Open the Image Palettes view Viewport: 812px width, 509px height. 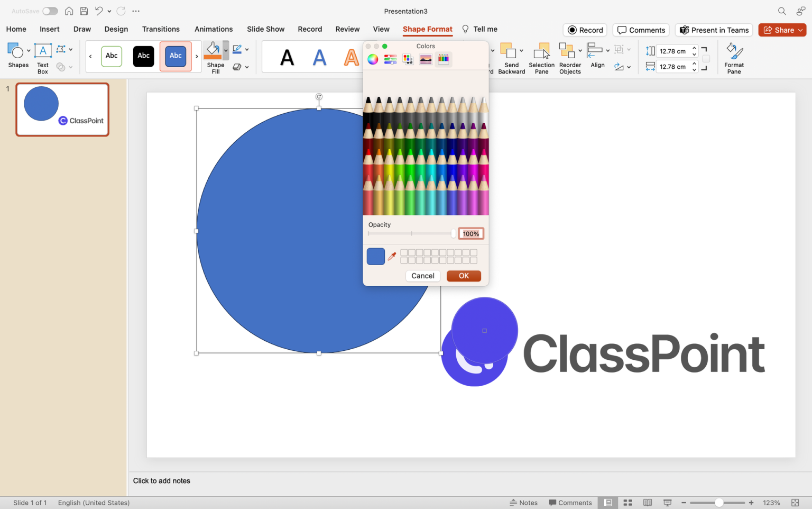[x=426, y=59]
